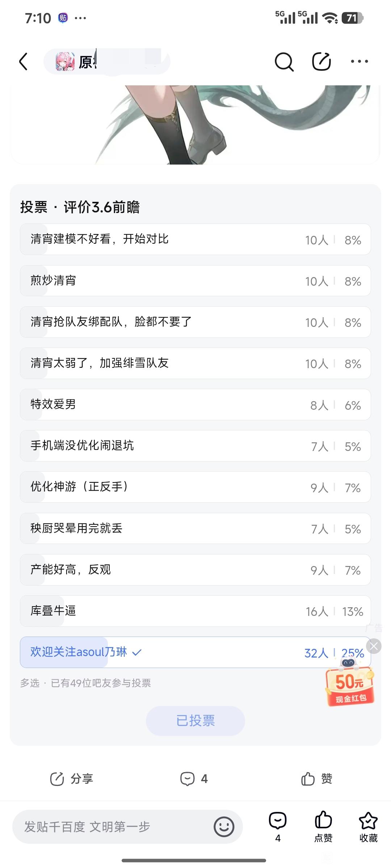The height and width of the screenshot is (868, 391).
Task: Close the 50元 red packet ad
Action: [x=374, y=646]
